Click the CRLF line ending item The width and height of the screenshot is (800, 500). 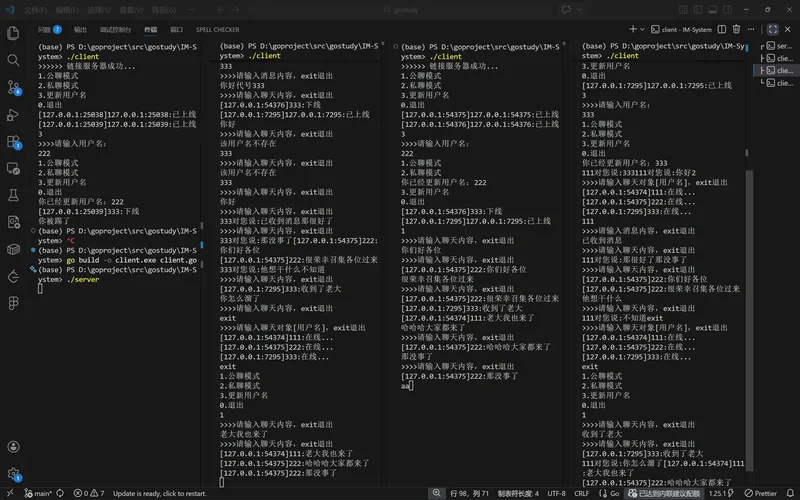click(x=582, y=493)
